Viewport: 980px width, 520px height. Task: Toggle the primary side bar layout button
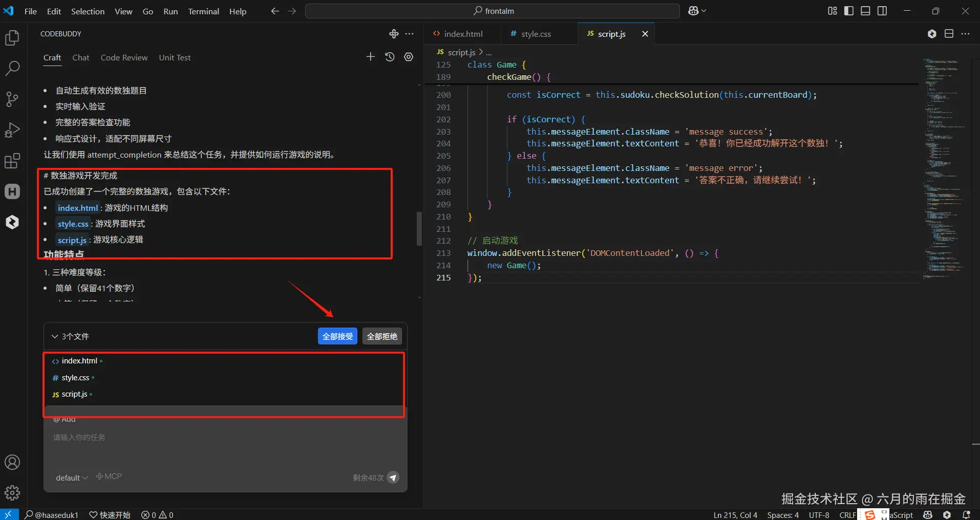849,11
